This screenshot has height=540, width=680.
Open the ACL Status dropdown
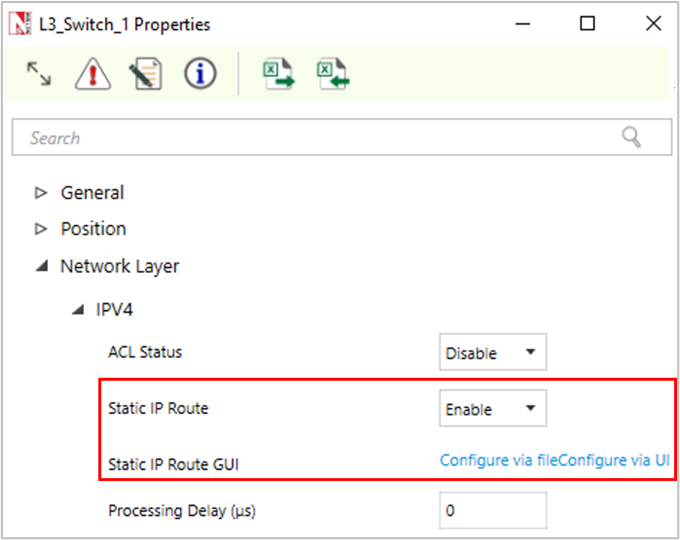coord(493,353)
